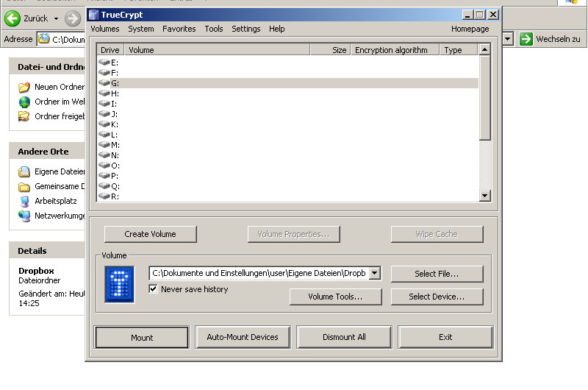Click the Auto-Mount Devices button
Image resolution: width=588 pixels, height=390 pixels.
point(243,337)
